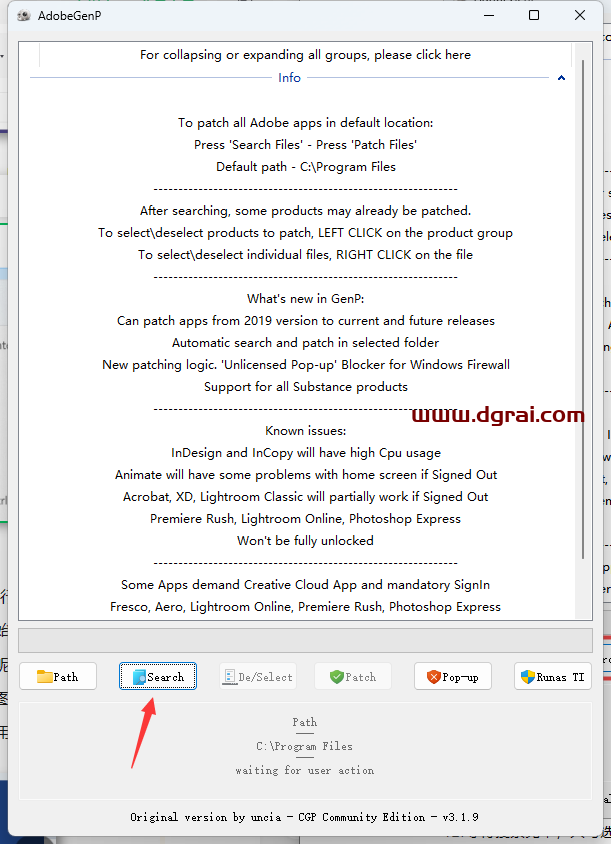Screen dimensions: 611x844
Task: Toggle the Info group header label
Action: coord(289,78)
